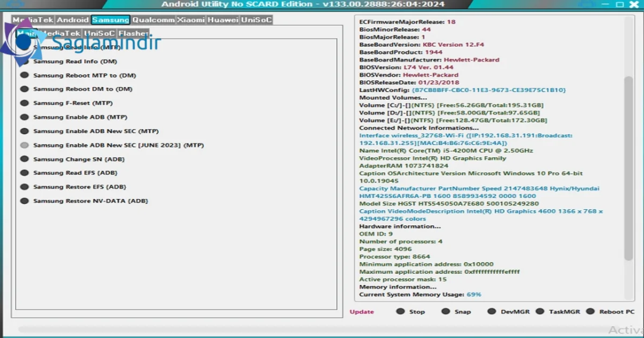Image resolution: width=644 pixels, height=338 pixels.
Task: Choose Samsung Change SN {ADB}
Action: point(72,159)
